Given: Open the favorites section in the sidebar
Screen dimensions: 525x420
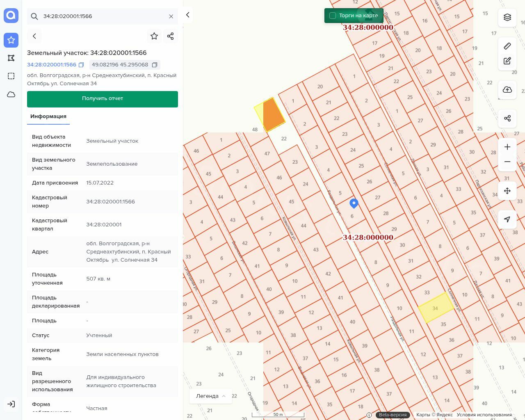Looking at the screenshot, I should click(11, 40).
